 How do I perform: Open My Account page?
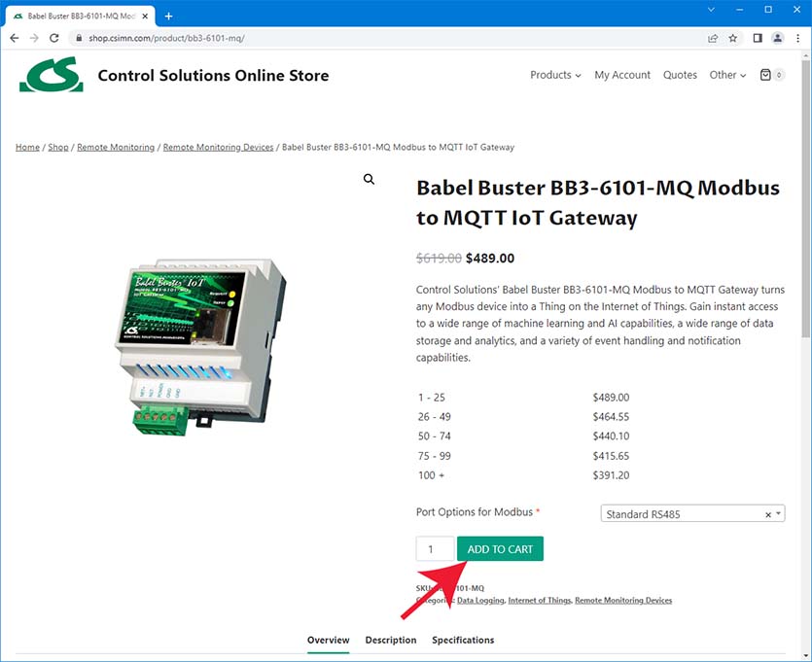point(622,75)
